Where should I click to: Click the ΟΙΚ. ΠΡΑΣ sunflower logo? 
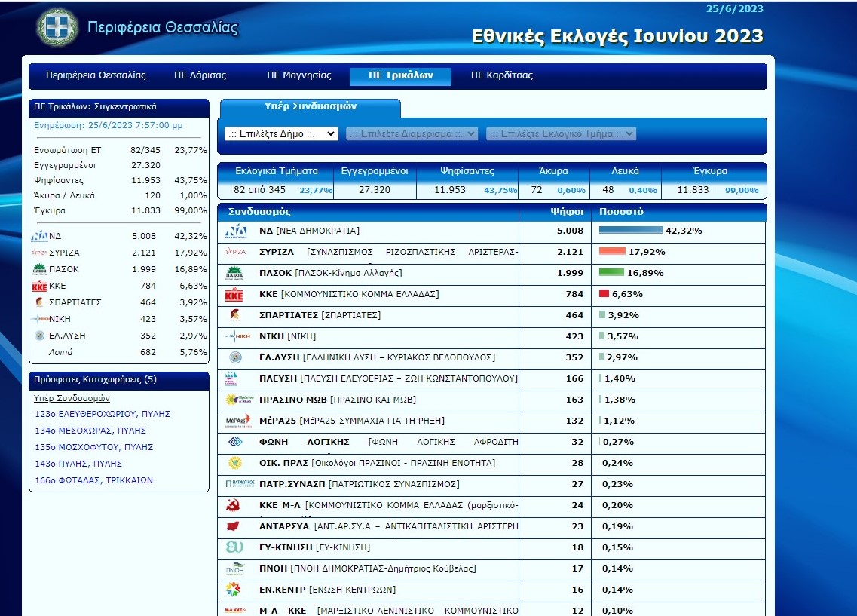coord(235,463)
